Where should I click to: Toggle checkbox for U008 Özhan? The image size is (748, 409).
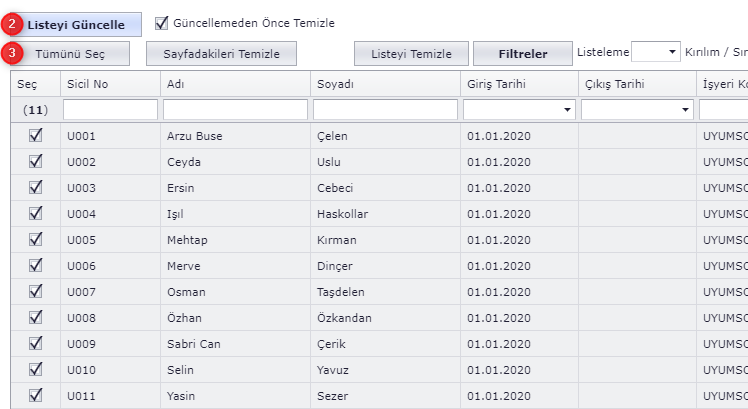35,318
